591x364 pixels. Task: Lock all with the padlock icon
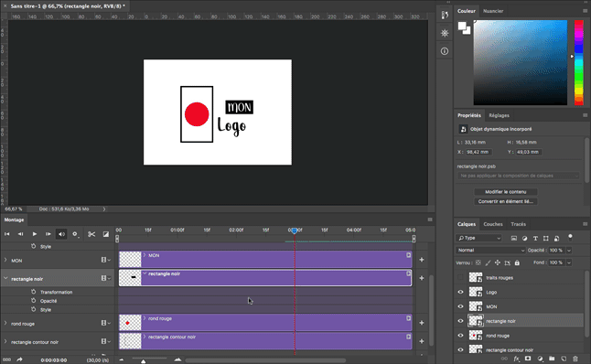coord(517,262)
